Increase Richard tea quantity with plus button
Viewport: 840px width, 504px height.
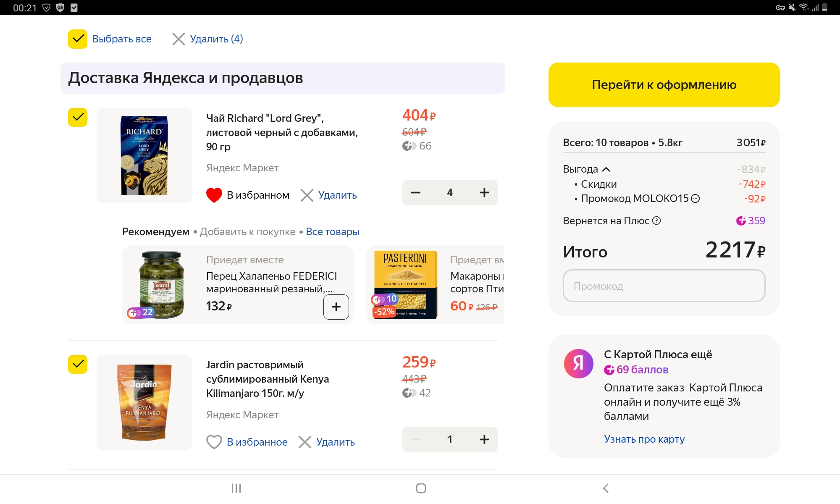pyautogui.click(x=484, y=193)
